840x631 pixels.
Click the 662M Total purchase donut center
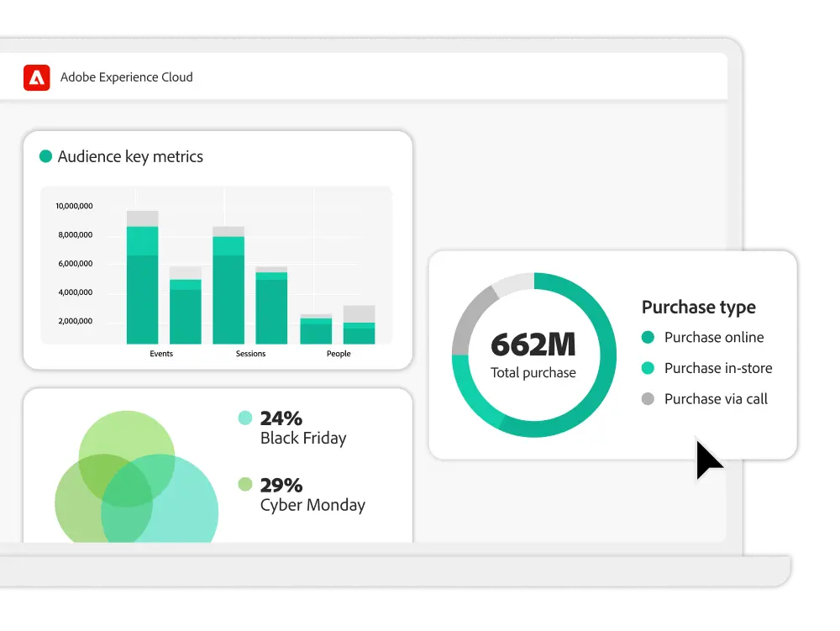[x=533, y=354]
